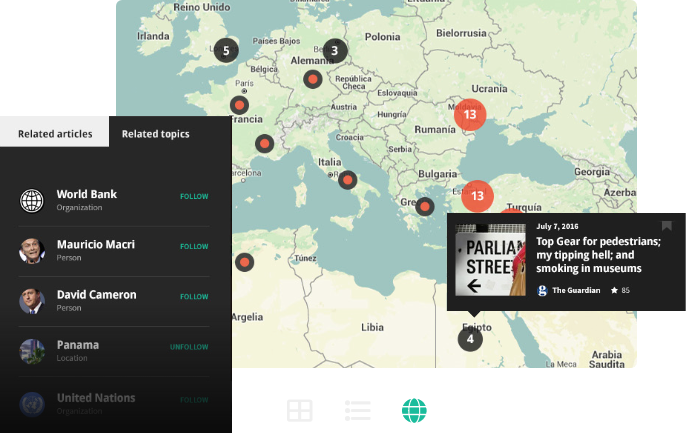Screen dimensions: 686x433
Task: Select the map marker near Paris
Action: coord(239,105)
